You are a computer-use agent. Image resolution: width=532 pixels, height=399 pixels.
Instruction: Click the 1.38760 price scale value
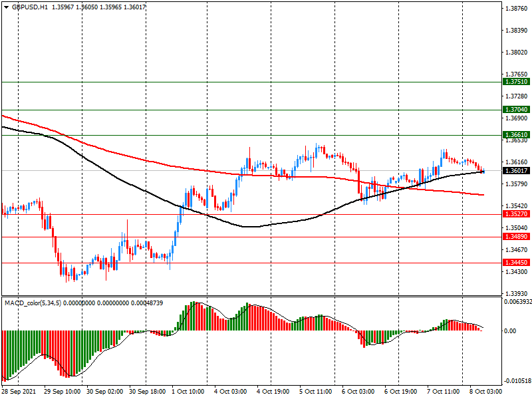click(517, 9)
